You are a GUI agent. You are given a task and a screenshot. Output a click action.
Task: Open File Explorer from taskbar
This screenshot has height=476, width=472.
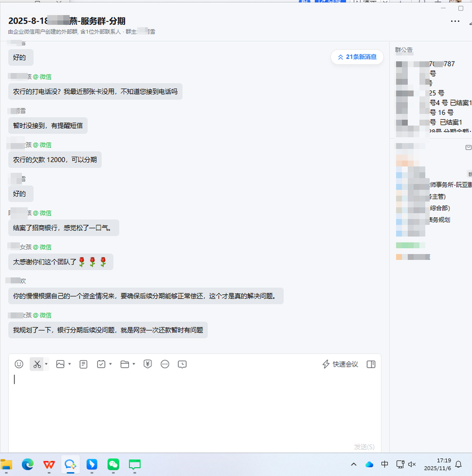pyautogui.click(x=6, y=464)
